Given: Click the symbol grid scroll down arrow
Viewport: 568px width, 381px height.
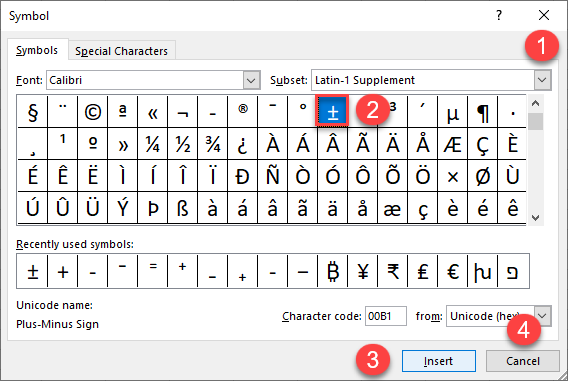Looking at the screenshot, I should pos(535,217).
